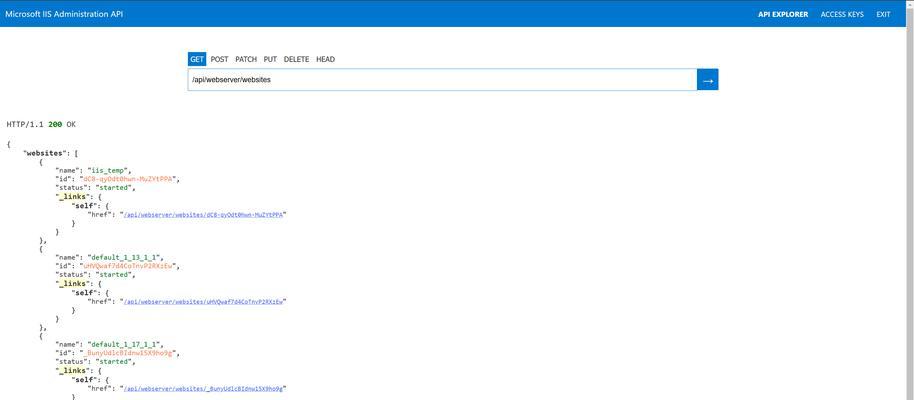
Task: Select the GET method
Action: (x=197, y=59)
